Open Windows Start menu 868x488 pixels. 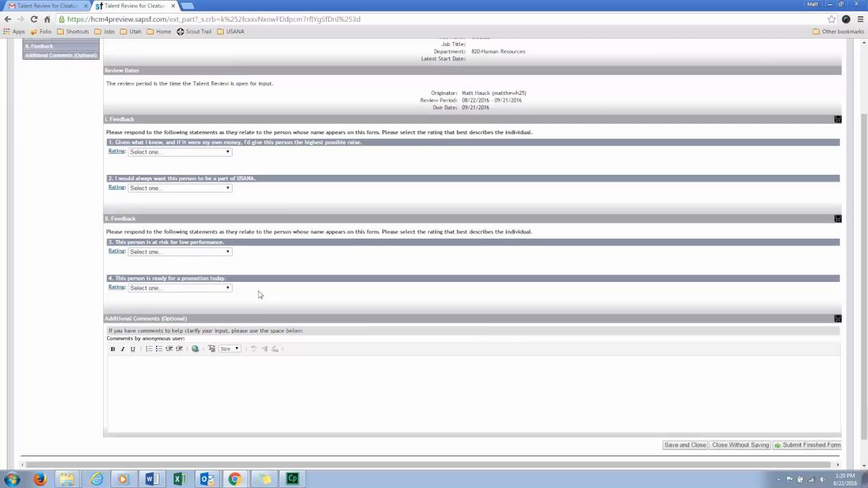(x=12, y=479)
